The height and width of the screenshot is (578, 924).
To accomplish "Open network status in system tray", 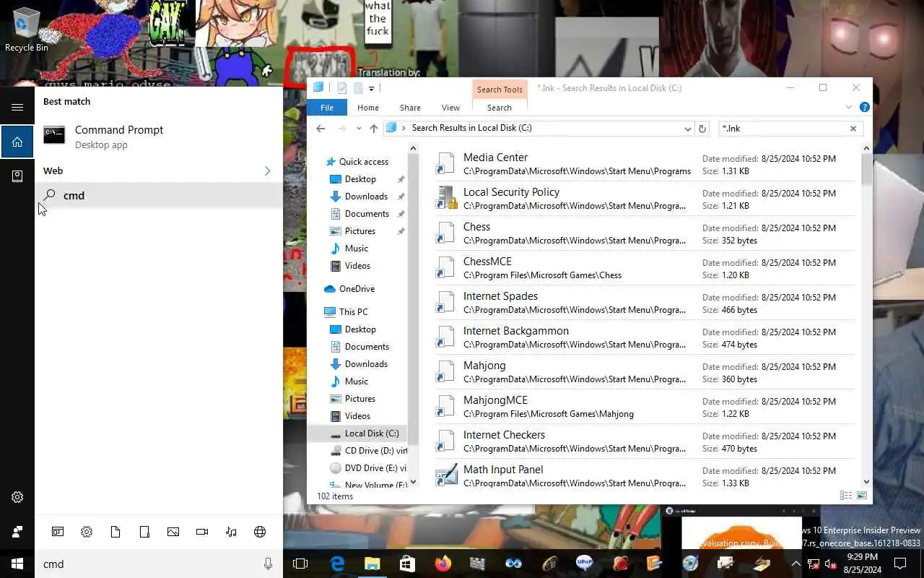I will coord(814,564).
